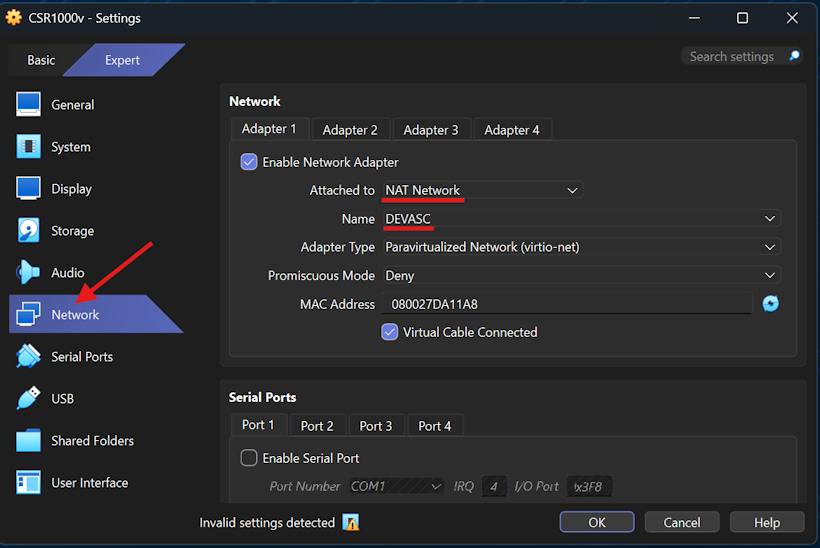820x548 pixels.
Task: Open the Adapter Type dropdown
Action: 581,247
